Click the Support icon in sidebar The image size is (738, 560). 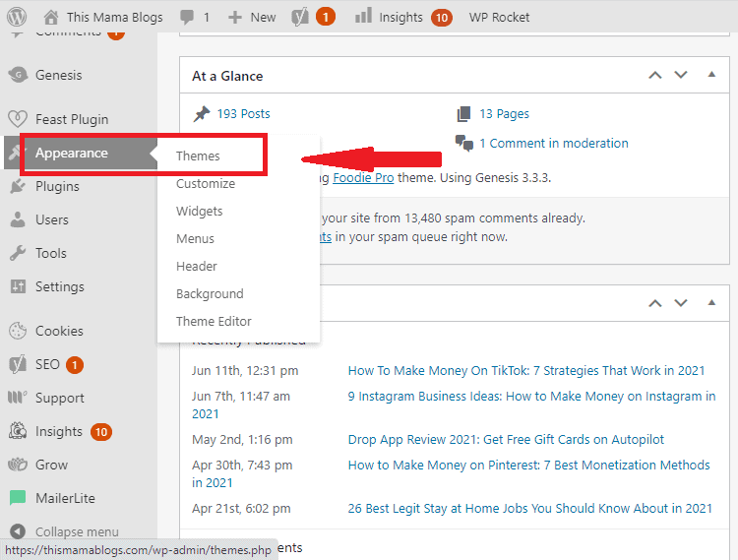(x=18, y=398)
